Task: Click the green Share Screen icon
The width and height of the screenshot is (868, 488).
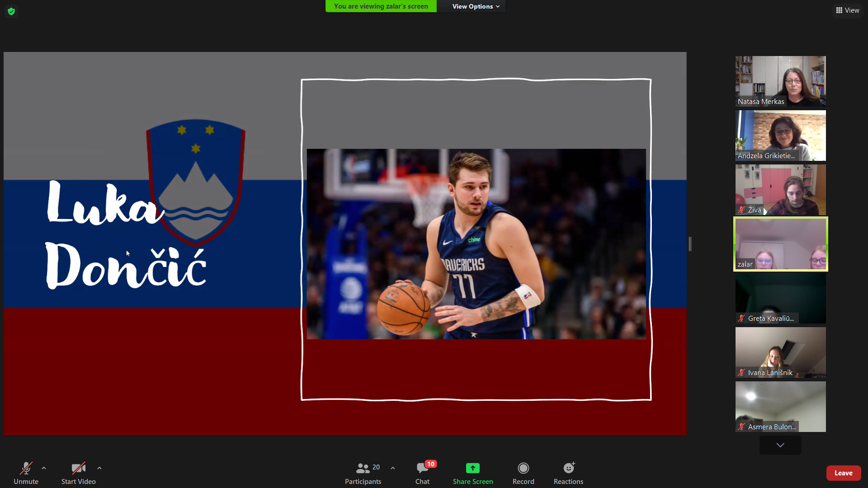Action: [x=472, y=468]
